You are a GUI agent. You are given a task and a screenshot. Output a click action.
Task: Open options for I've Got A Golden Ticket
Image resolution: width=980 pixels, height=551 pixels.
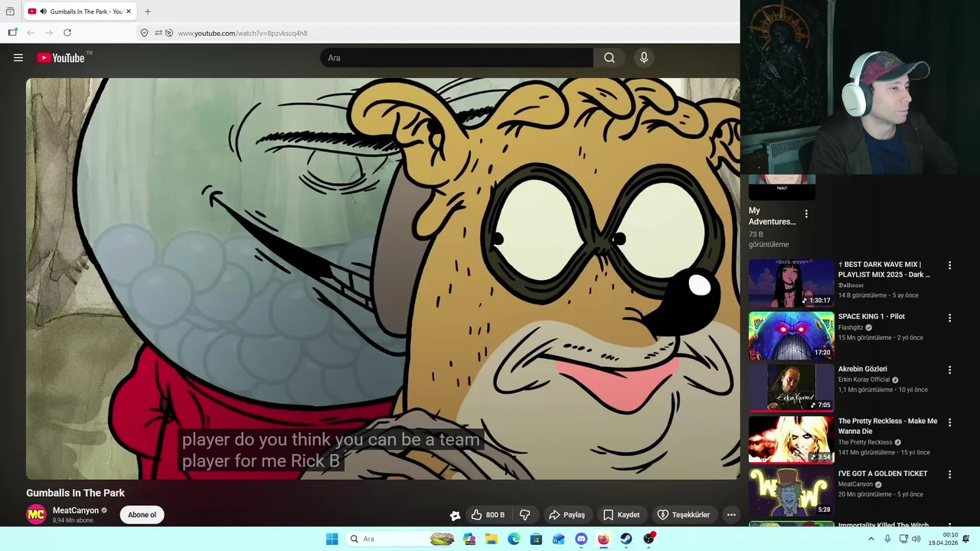(x=950, y=474)
